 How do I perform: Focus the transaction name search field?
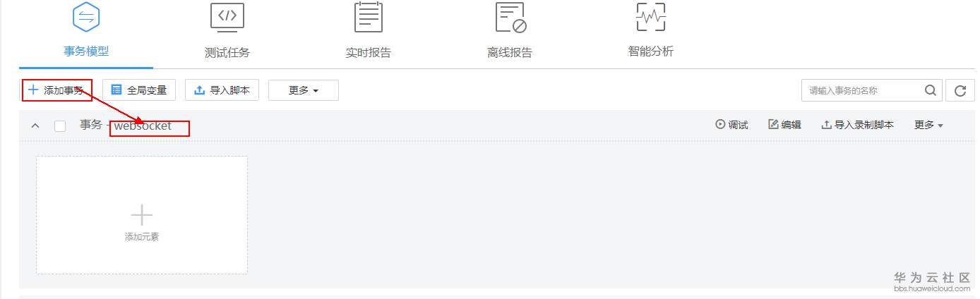coord(864,90)
